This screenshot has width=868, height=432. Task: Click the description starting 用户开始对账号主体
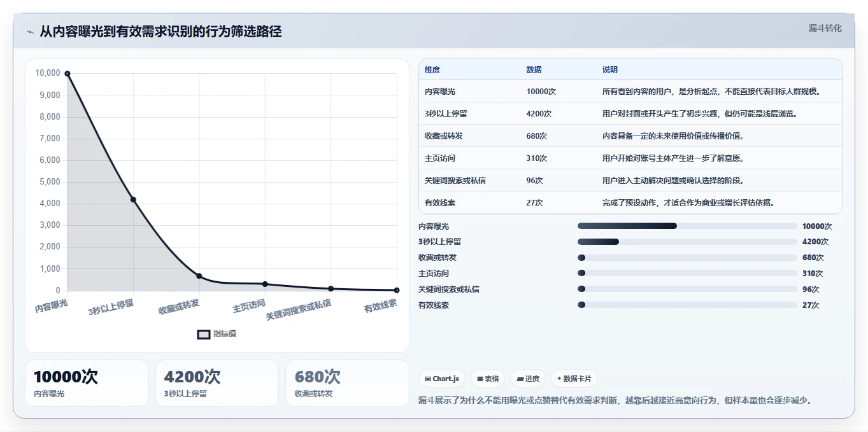coord(673,158)
